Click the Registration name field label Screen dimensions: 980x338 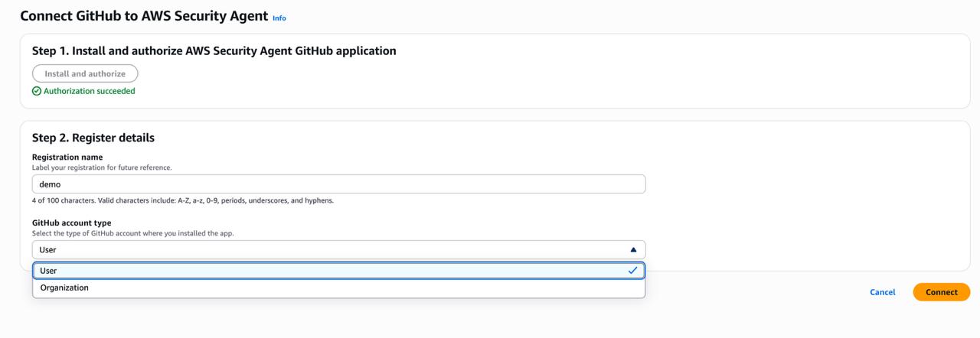67,158
